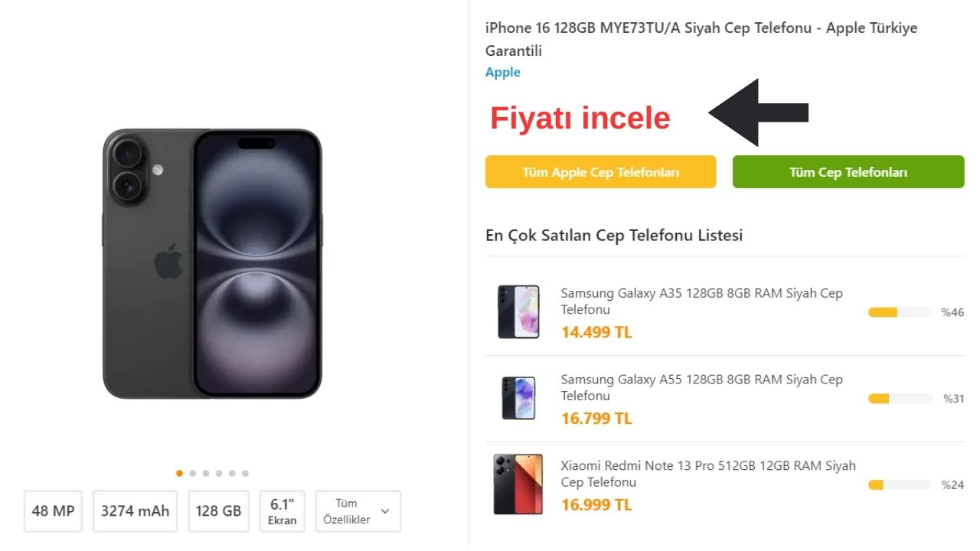Select the last image carousel dot
The height and width of the screenshot is (551, 980).
tap(245, 473)
